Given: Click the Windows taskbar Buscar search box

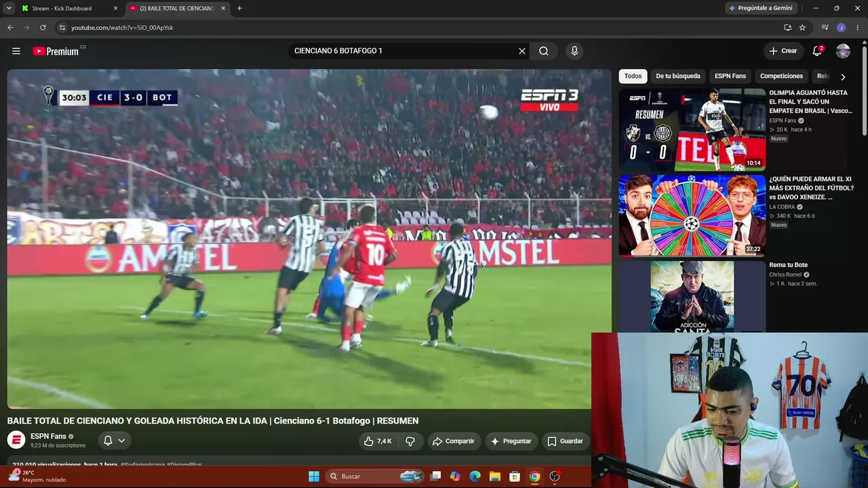Looking at the screenshot, I should [x=374, y=476].
